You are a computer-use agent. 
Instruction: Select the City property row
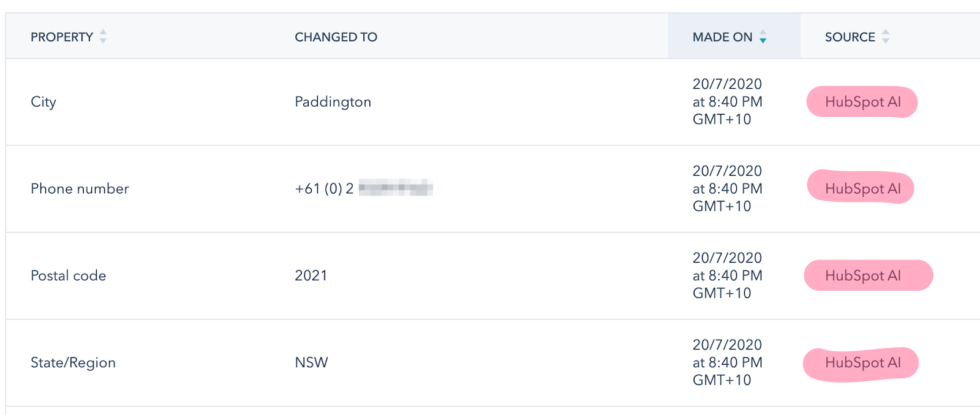(43, 102)
